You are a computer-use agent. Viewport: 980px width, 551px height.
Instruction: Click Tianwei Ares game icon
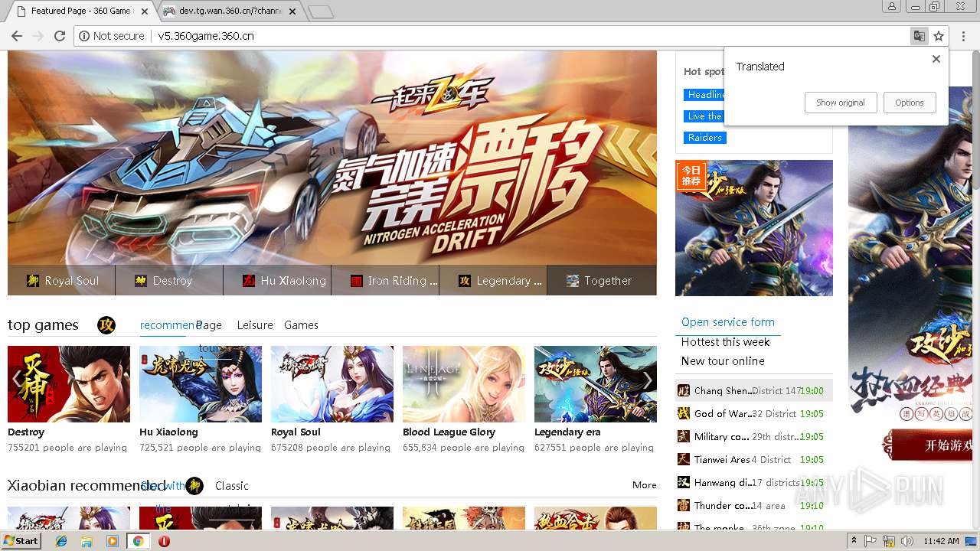[684, 459]
